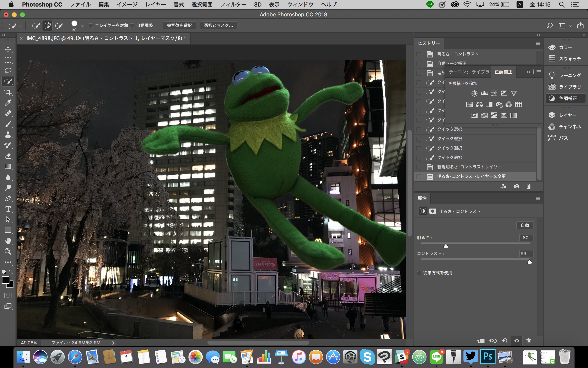
Task: Swap foreground and background colors
Action: coord(11,272)
